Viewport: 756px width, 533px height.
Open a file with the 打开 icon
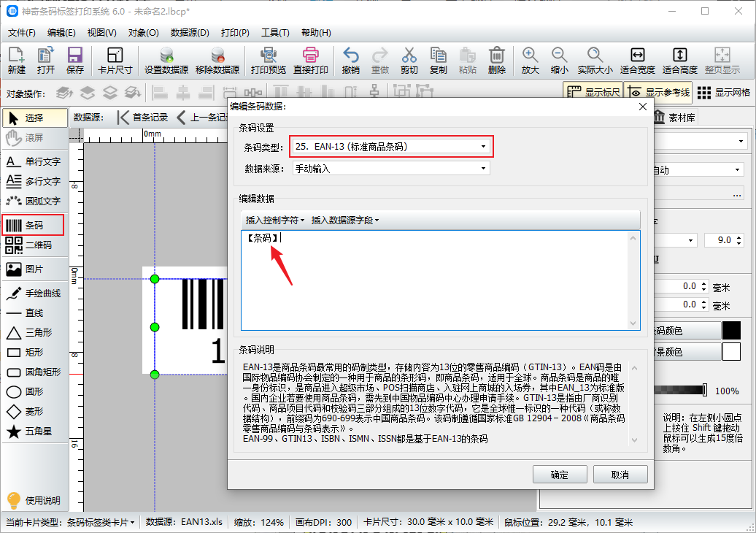(x=46, y=61)
